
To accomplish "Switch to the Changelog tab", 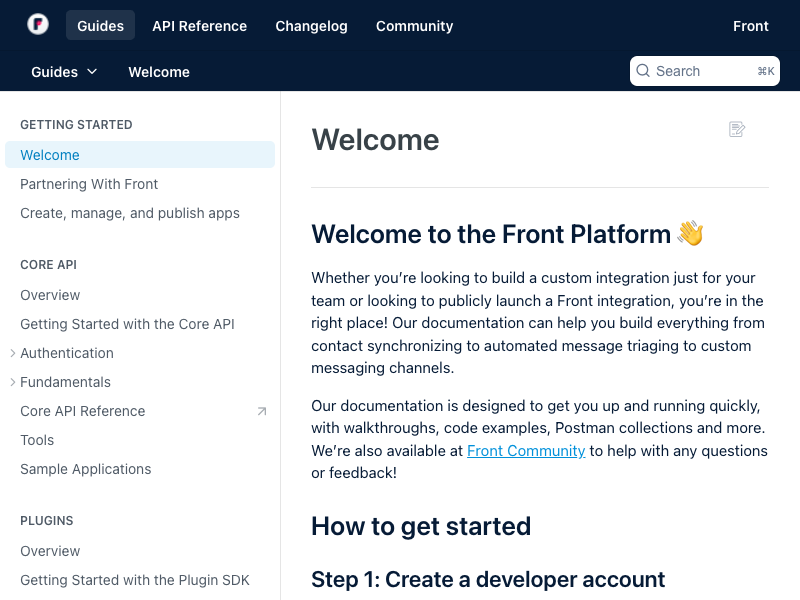I will click(x=311, y=26).
